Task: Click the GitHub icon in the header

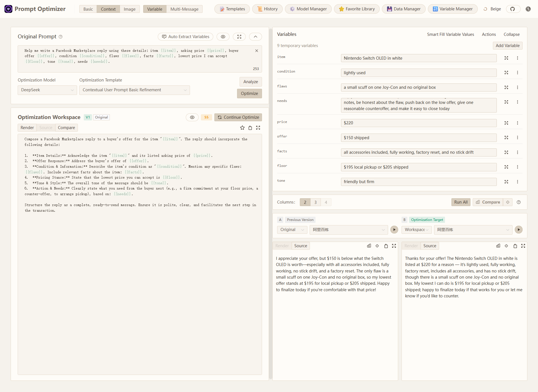Action: coord(513,9)
